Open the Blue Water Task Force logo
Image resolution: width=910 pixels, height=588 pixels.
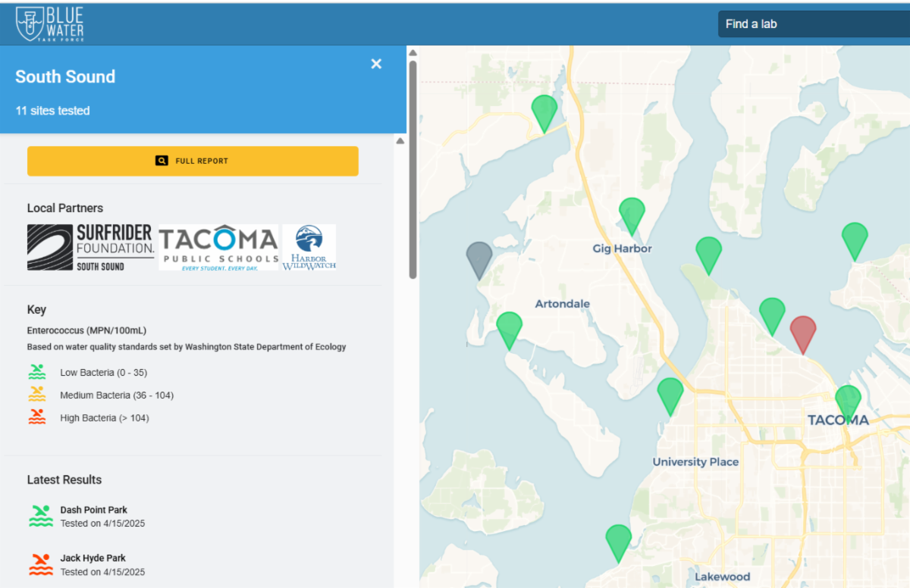coord(50,24)
